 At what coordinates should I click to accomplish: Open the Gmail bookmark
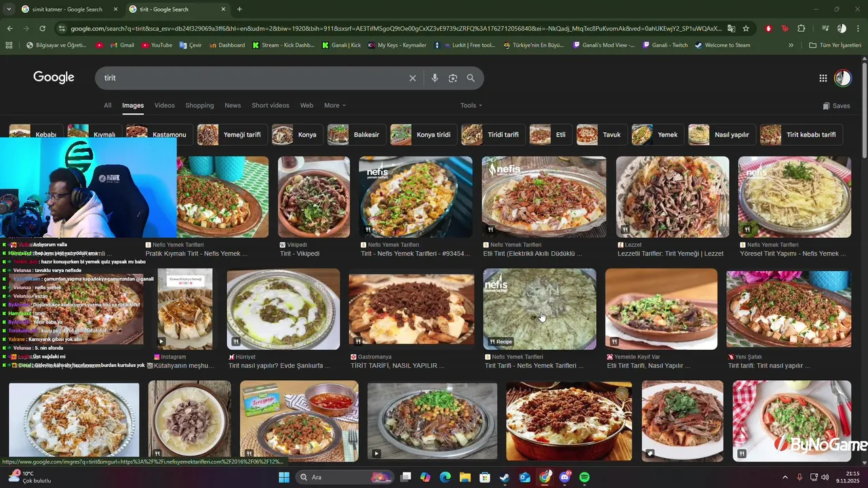[x=121, y=45]
